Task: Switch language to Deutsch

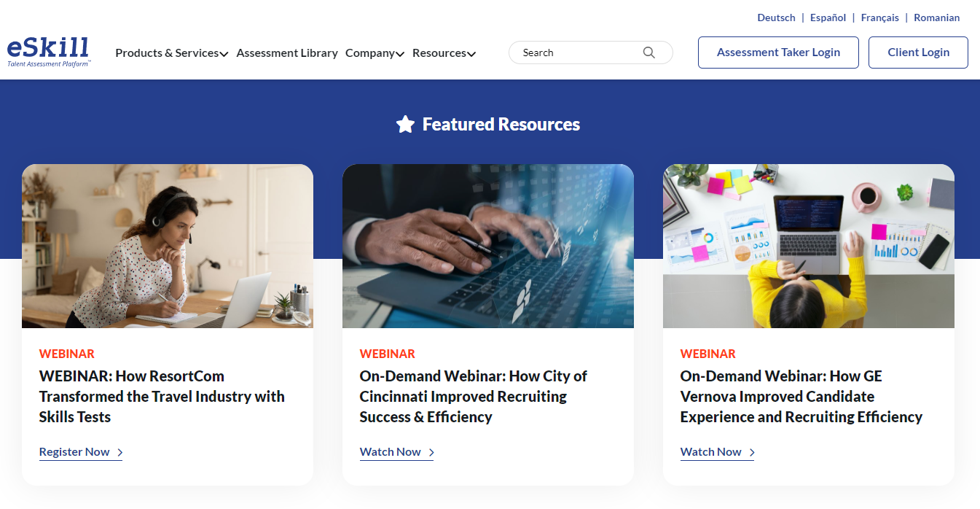Action: pyautogui.click(x=776, y=18)
